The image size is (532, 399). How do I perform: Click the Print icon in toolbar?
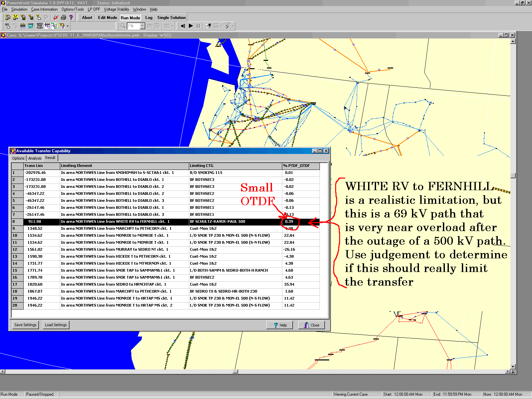click(63, 18)
